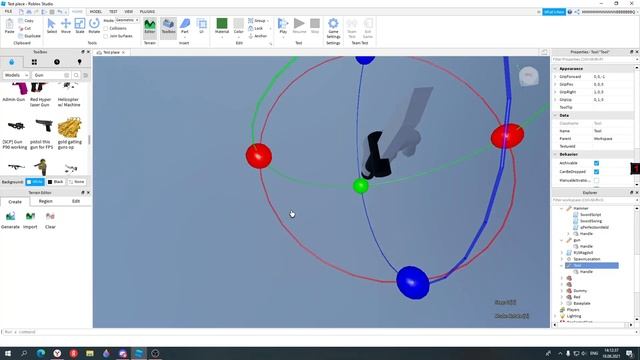
Task: Switch to the MODEL ribbon tab
Action: pos(96,11)
